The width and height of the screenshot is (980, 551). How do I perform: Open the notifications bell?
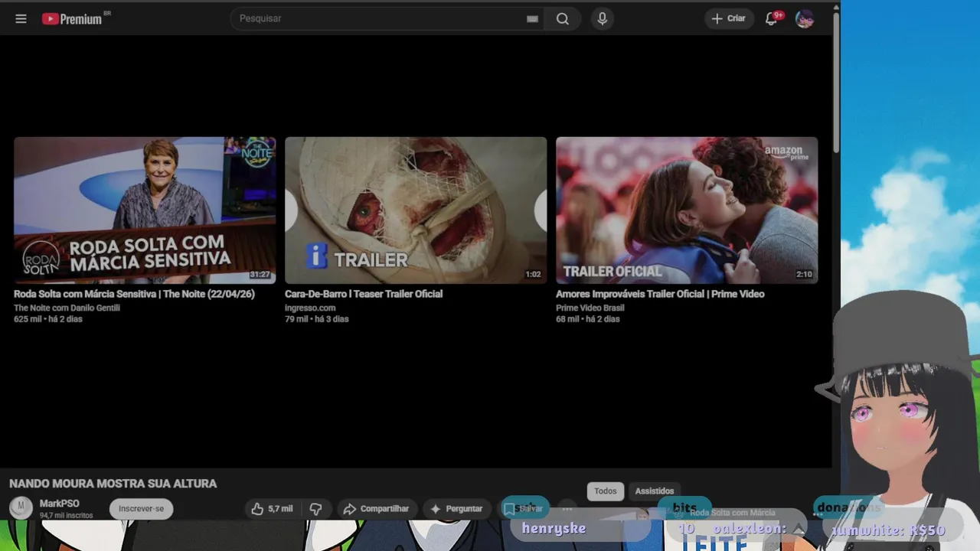point(772,18)
